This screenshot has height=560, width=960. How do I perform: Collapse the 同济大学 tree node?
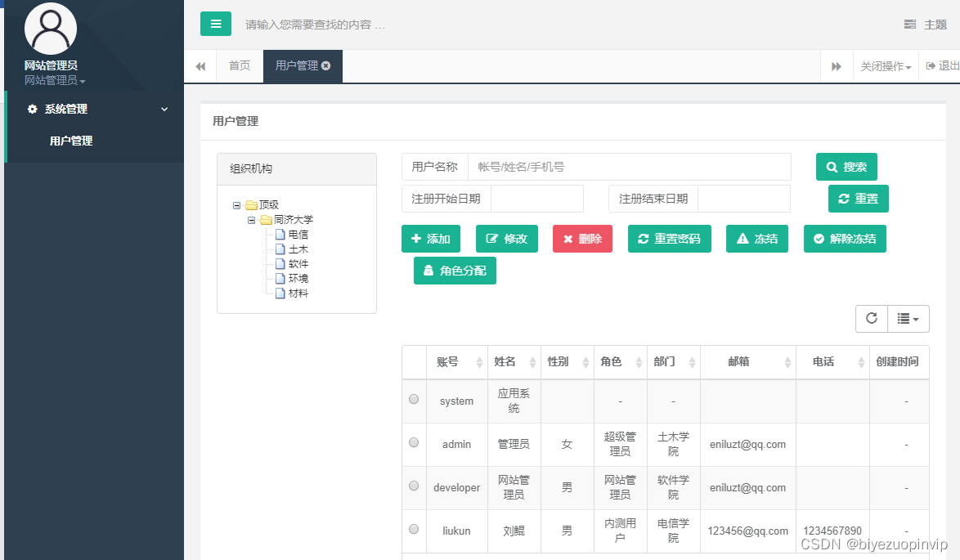tap(251, 219)
